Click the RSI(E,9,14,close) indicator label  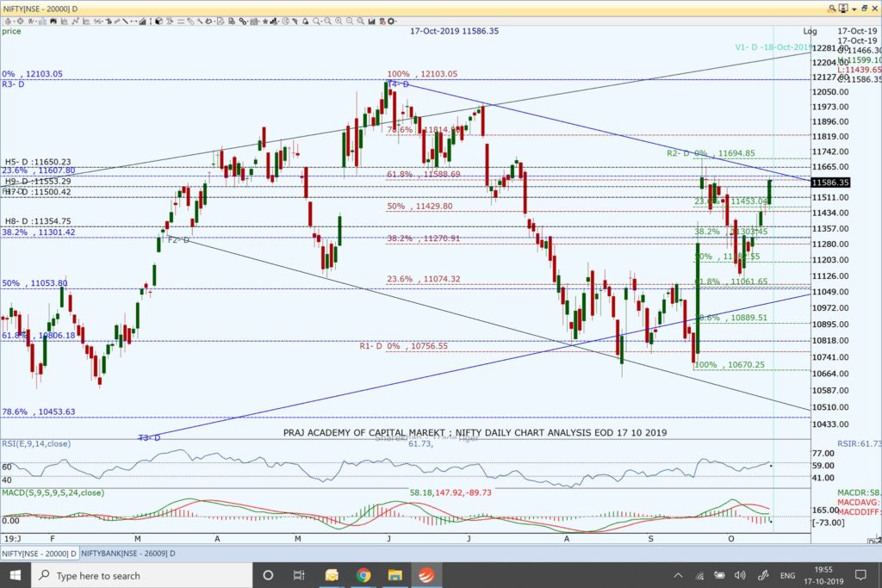36,443
